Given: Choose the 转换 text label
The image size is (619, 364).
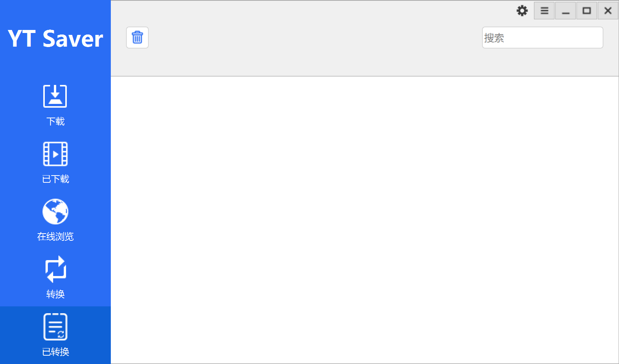Looking at the screenshot, I should (55, 294).
